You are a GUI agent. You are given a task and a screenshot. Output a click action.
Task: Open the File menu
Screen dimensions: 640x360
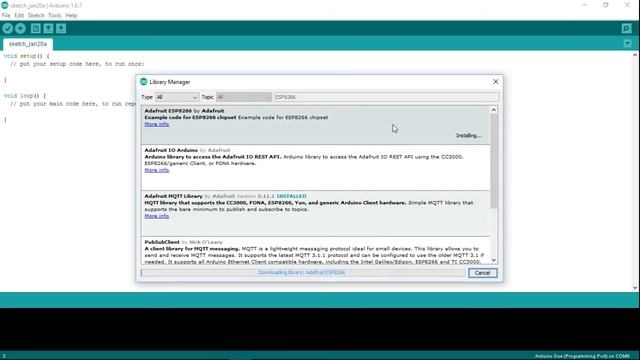coord(6,16)
